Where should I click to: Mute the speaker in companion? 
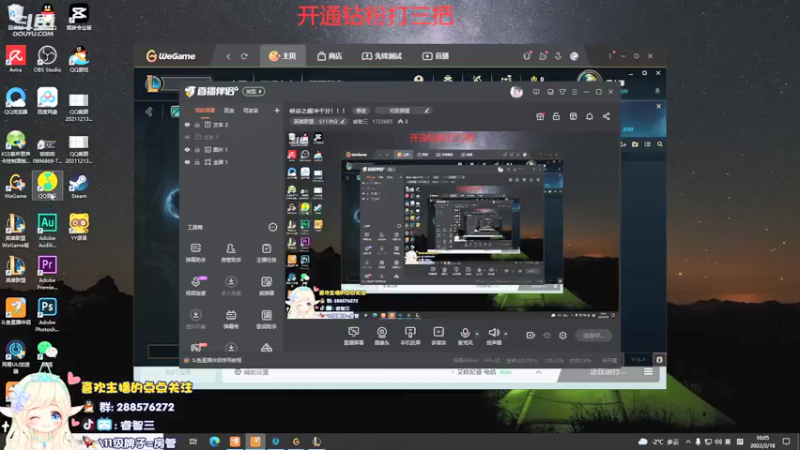[x=493, y=336]
